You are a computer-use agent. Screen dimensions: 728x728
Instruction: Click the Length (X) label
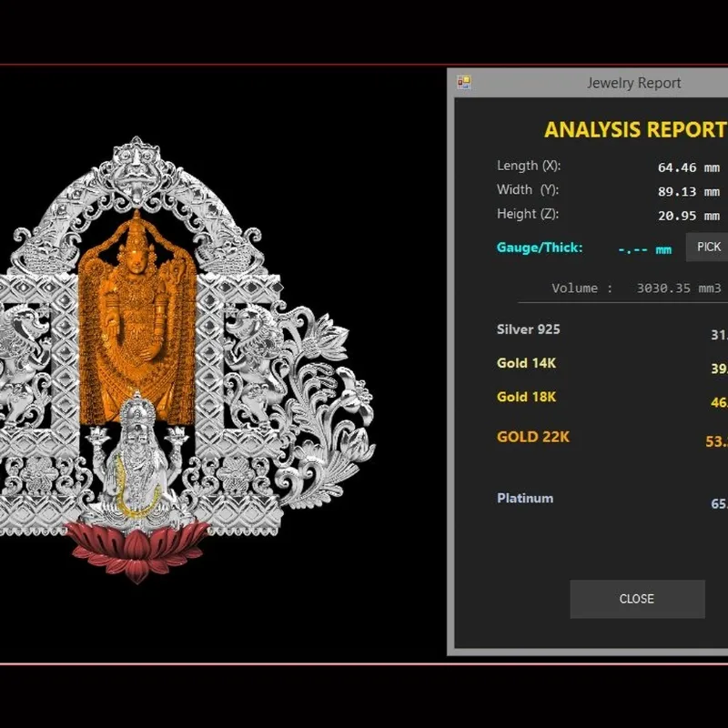[x=529, y=166]
